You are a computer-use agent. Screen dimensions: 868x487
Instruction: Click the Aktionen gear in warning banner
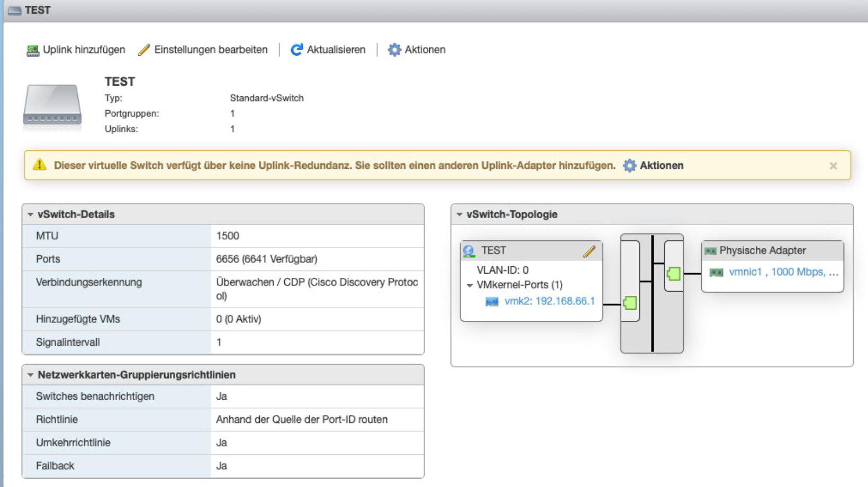629,166
